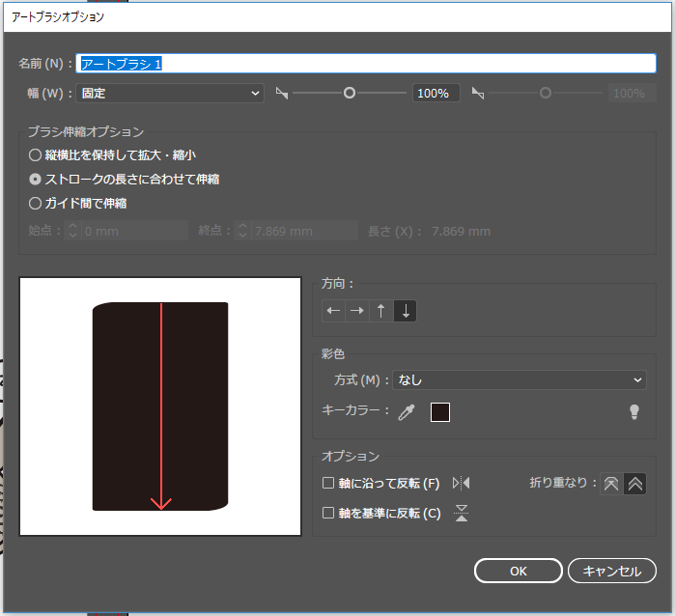Click the brush preview thumbnail

coord(160,406)
